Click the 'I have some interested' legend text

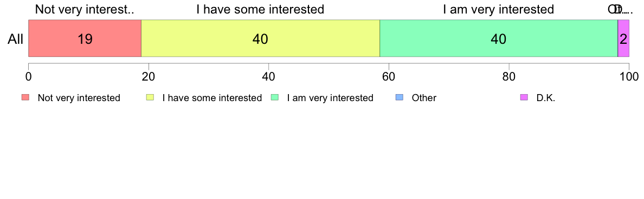coord(212,98)
